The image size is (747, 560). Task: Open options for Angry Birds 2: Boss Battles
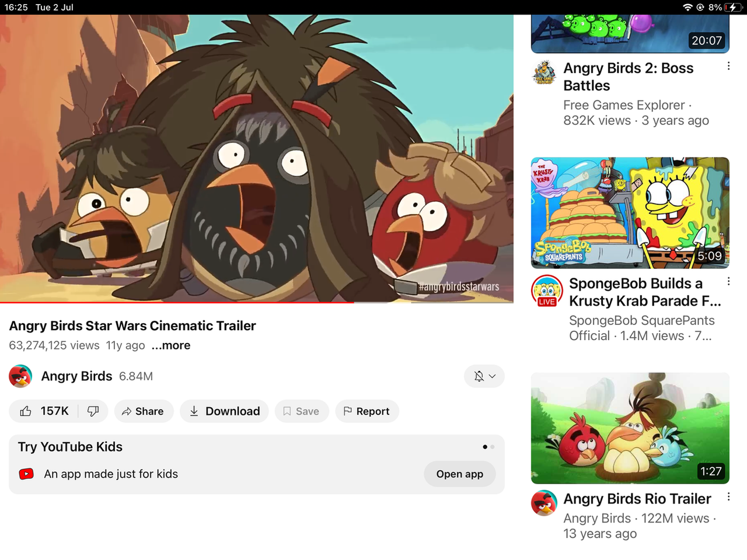(728, 66)
